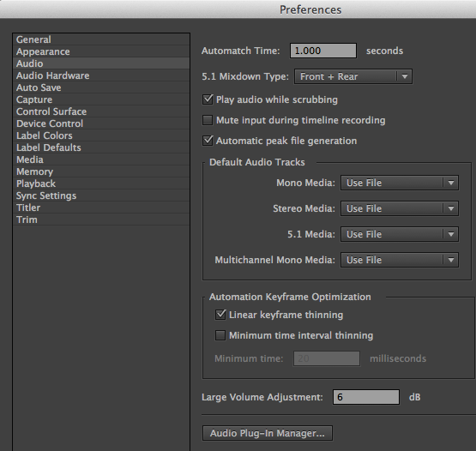Select Label Defaults category
Screen dimensions: 476x451
click(101, 147)
